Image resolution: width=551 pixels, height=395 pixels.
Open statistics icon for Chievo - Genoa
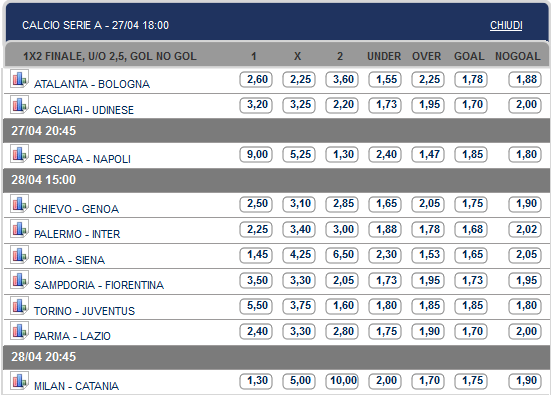pyautogui.click(x=19, y=203)
